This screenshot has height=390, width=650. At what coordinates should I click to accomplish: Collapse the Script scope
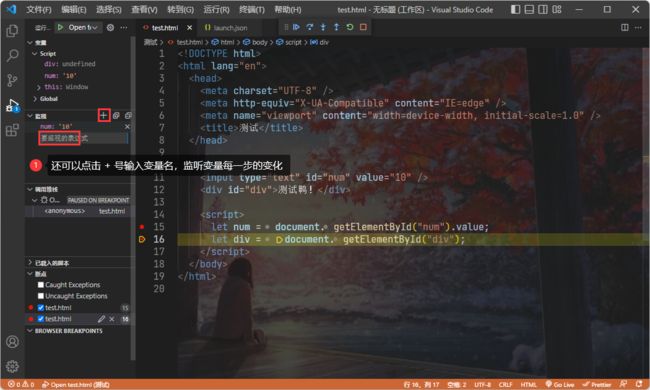[x=34, y=54]
